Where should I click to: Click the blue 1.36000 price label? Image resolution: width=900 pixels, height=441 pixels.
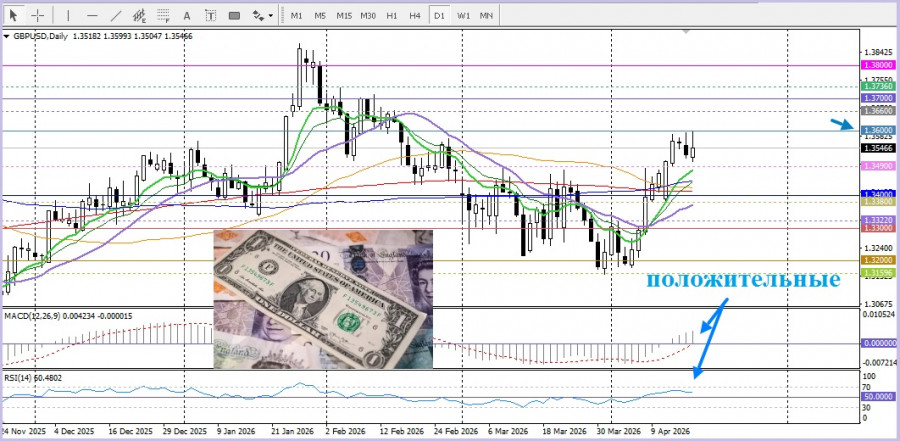point(879,130)
